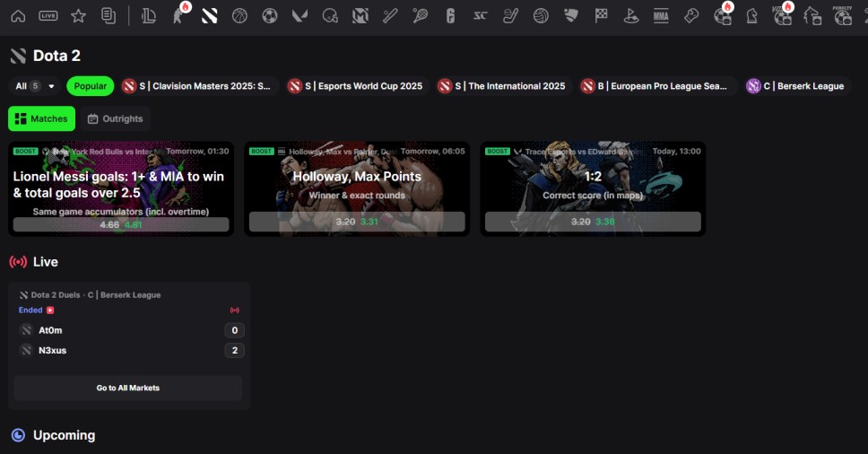Select the Popular filter chip
This screenshot has height=454, width=868.
pyautogui.click(x=91, y=86)
